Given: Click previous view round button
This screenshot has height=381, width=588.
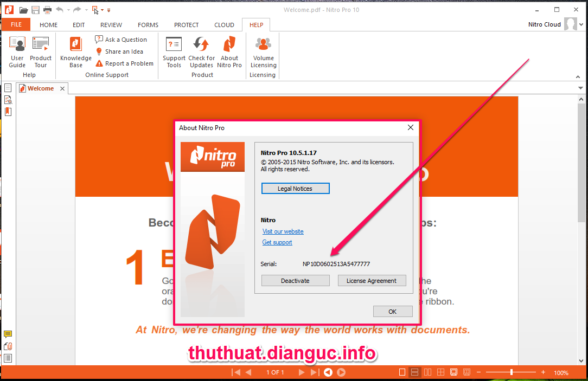Looking at the screenshot, I should [328, 372].
